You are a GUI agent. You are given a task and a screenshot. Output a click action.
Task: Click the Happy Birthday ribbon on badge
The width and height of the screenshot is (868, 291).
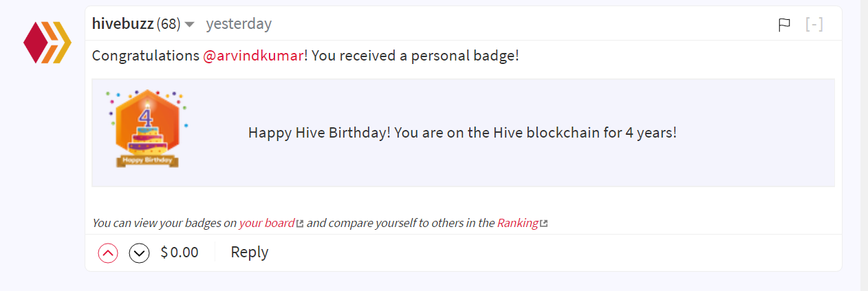148,160
